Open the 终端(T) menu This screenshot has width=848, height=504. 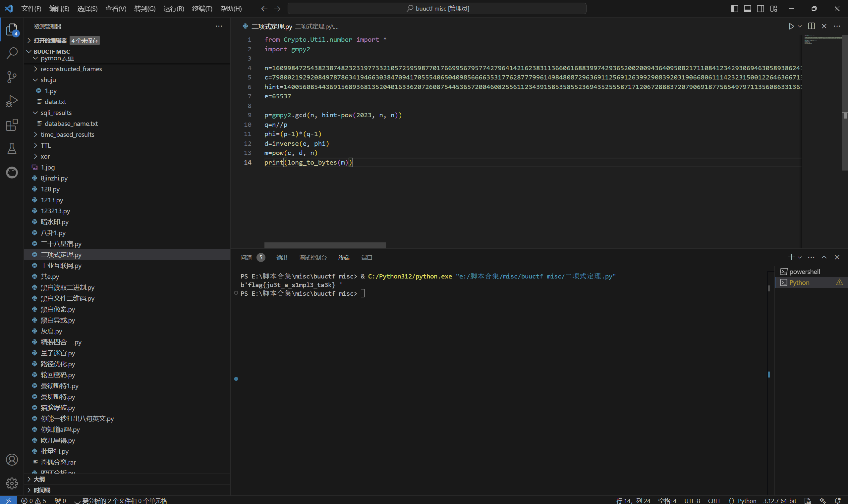click(x=202, y=9)
